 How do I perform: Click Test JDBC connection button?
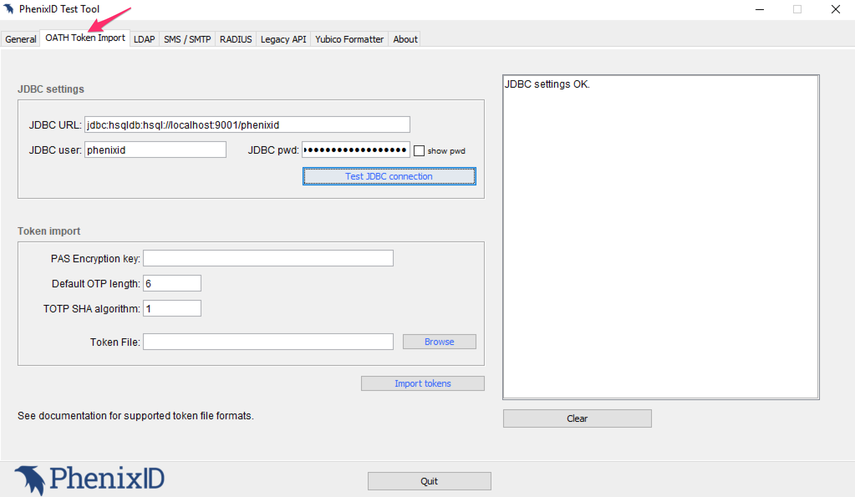click(x=389, y=176)
